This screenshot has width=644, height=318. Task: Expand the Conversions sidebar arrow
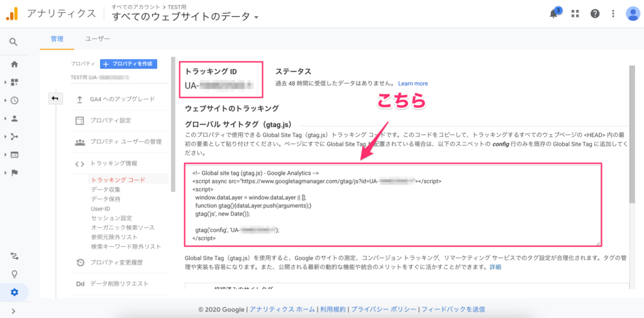6,173
